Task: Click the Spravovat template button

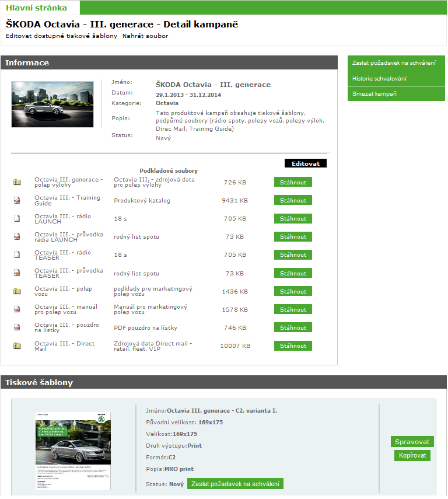Action: pyautogui.click(x=412, y=442)
